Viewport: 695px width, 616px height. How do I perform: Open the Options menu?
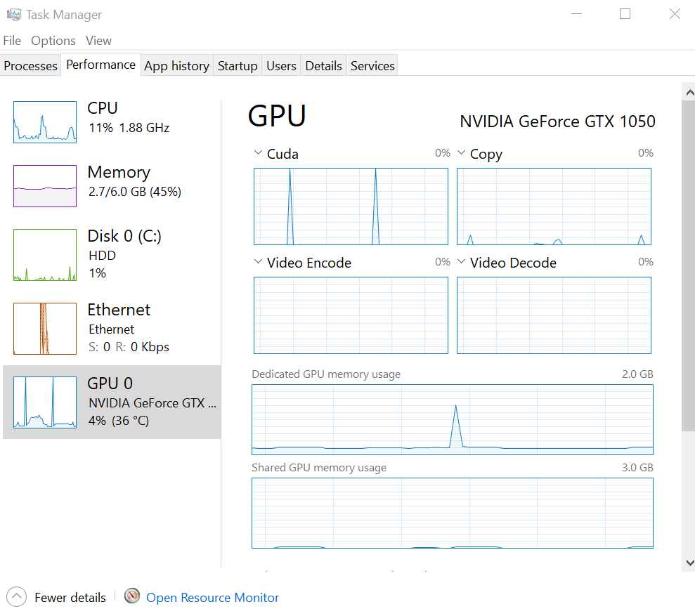pyautogui.click(x=53, y=41)
